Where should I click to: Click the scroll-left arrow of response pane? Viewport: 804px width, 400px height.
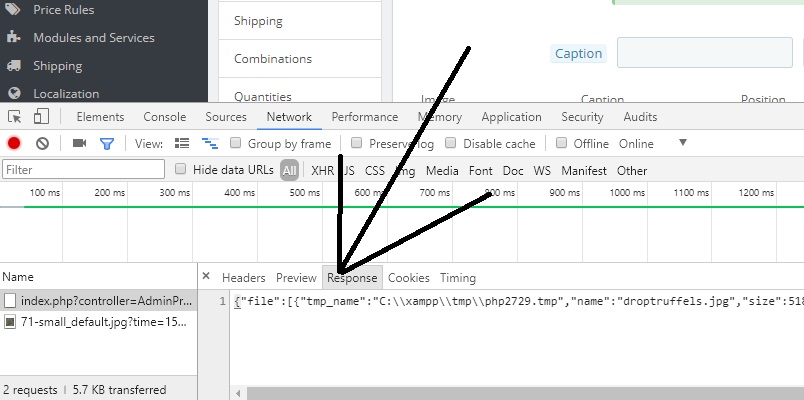(238, 393)
